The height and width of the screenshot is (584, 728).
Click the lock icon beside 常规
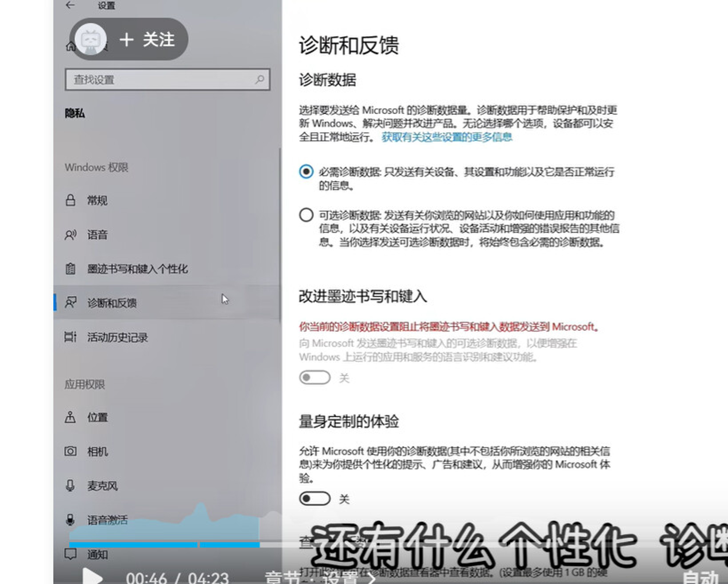[70, 200]
